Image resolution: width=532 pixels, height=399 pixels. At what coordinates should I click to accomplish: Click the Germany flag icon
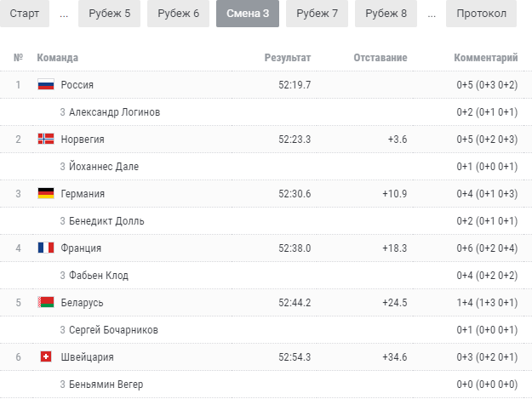point(46,193)
